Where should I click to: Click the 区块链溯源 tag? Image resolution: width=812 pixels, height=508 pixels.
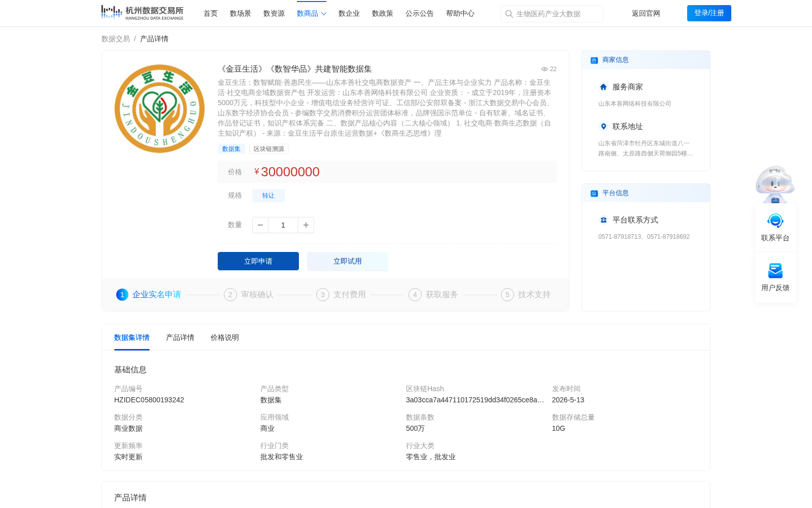[x=269, y=149]
